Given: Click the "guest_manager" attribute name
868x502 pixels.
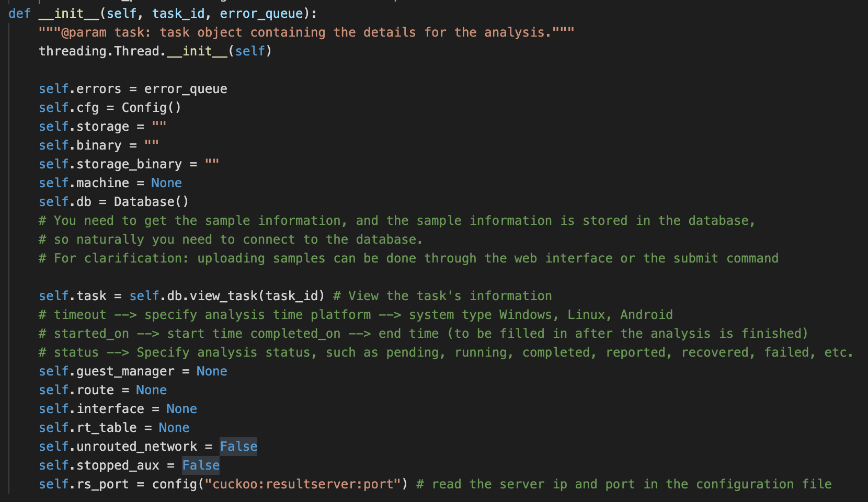Looking at the screenshot, I should [125, 371].
